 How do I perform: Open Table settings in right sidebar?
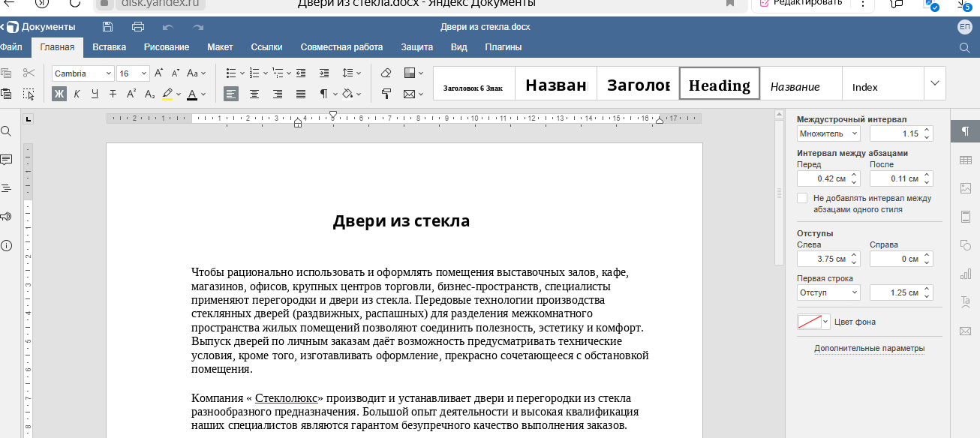tap(965, 160)
